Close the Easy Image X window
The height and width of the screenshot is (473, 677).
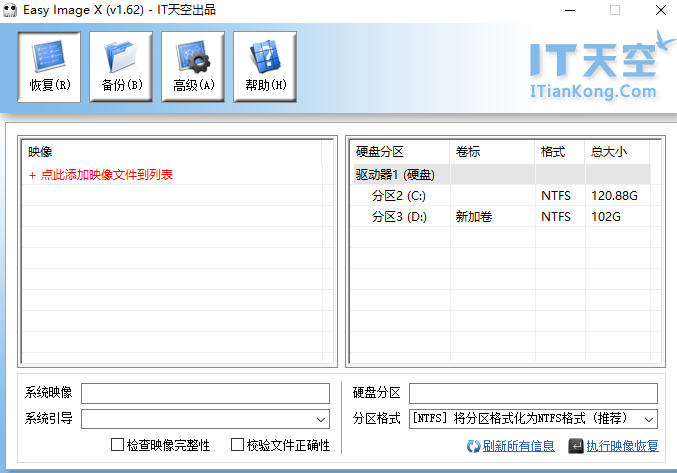pos(661,10)
